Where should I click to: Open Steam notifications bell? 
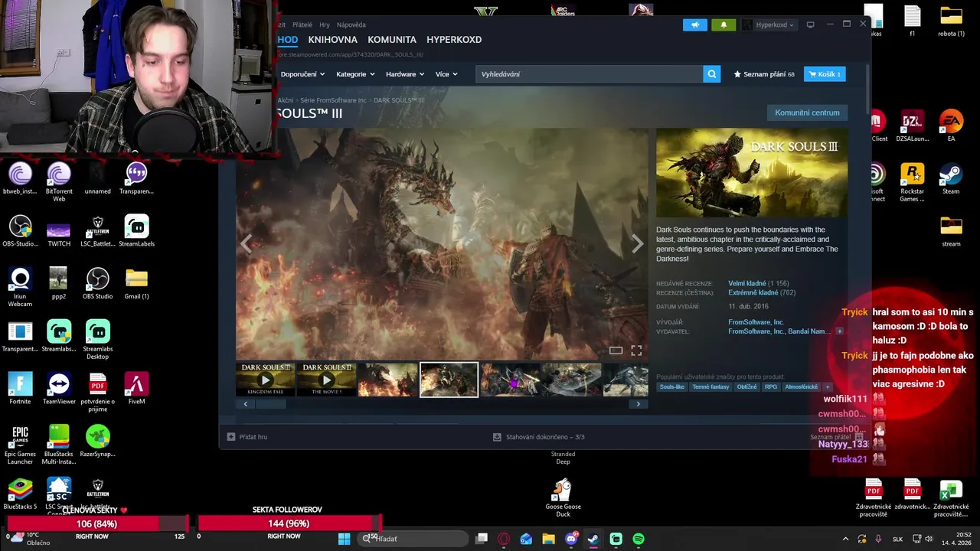(724, 25)
